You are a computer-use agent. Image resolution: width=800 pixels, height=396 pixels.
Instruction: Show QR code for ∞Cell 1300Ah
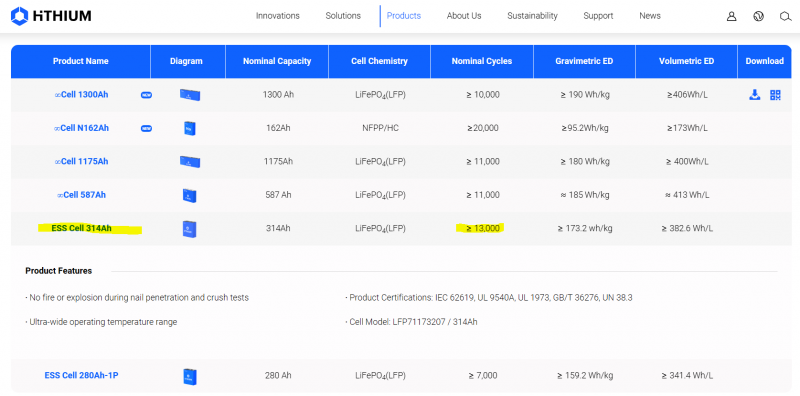click(776, 95)
